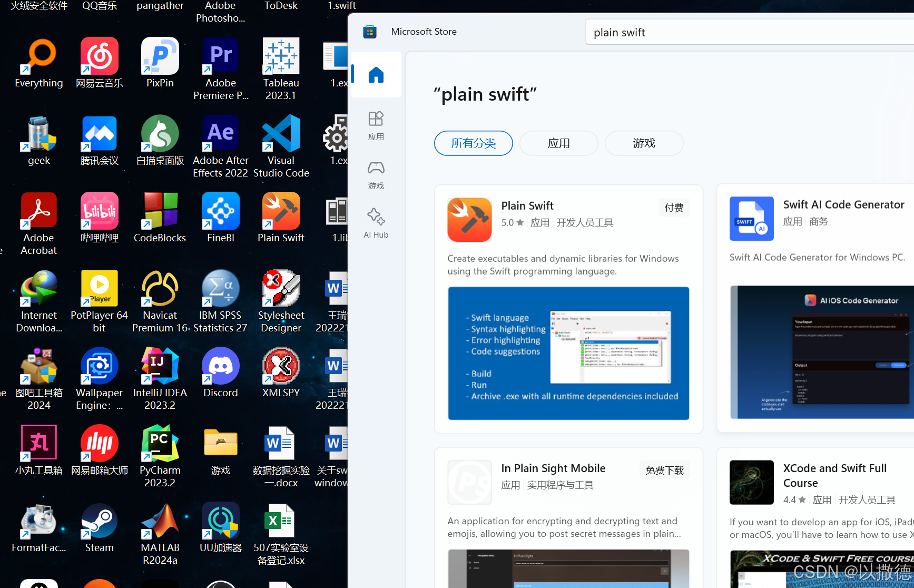The width and height of the screenshot is (914, 588).
Task: Open Plain Swift desktop shortcut
Action: (x=281, y=218)
